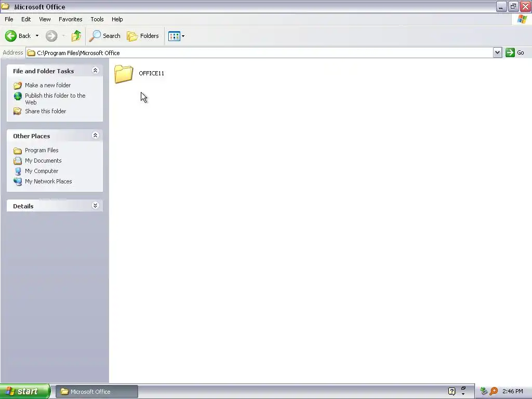The image size is (532, 399).
Task: Open My Network Places link
Action: click(48, 181)
